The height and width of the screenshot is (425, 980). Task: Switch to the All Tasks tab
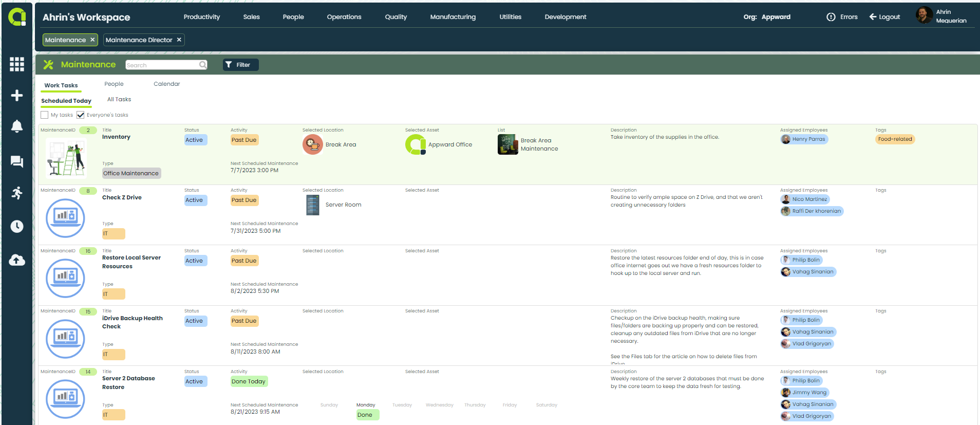119,99
